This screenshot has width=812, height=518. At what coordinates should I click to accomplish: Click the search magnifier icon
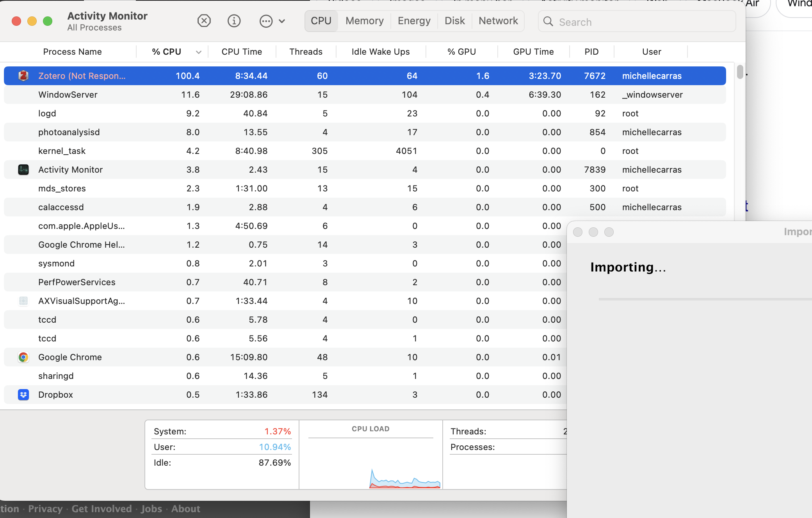548,21
